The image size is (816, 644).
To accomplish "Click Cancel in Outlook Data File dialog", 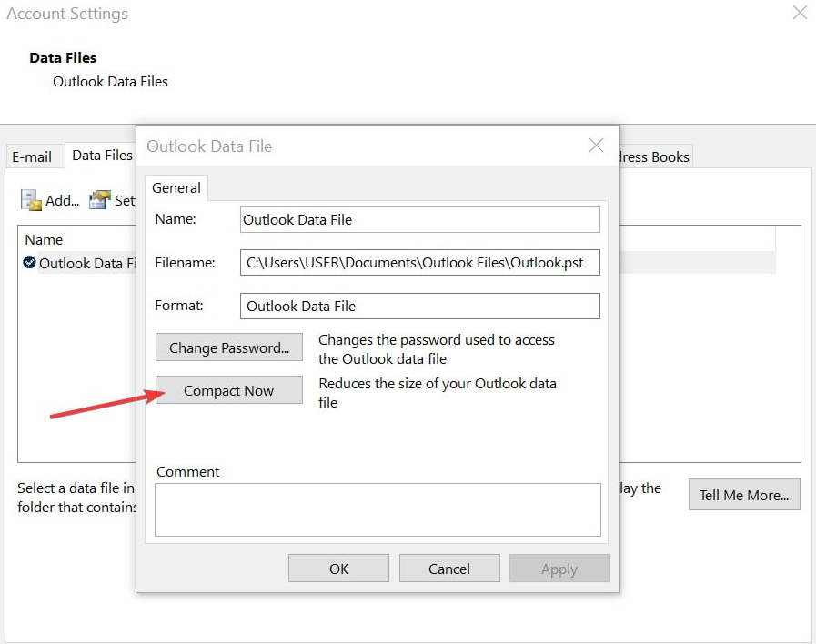I will point(449,569).
